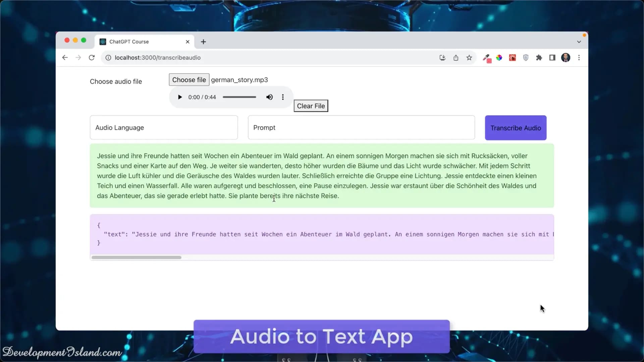Open the tab search chevron

pyautogui.click(x=579, y=42)
